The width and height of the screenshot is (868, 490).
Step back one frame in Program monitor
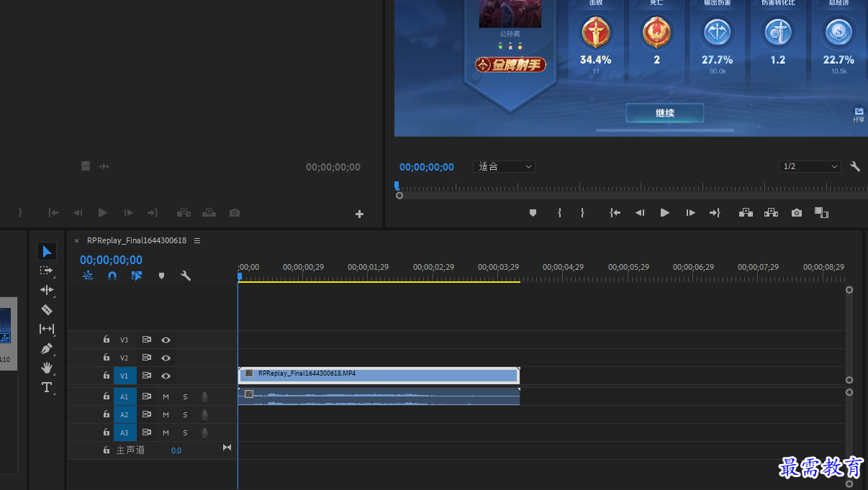tap(639, 213)
